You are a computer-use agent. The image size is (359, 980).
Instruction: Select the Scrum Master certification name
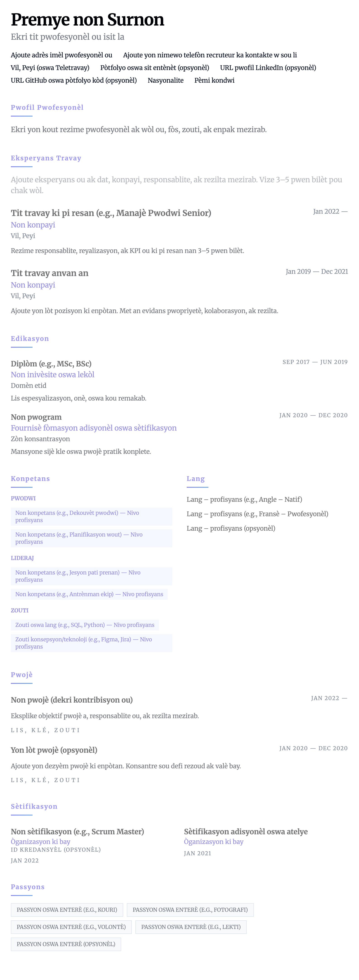pyautogui.click(x=77, y=832)
